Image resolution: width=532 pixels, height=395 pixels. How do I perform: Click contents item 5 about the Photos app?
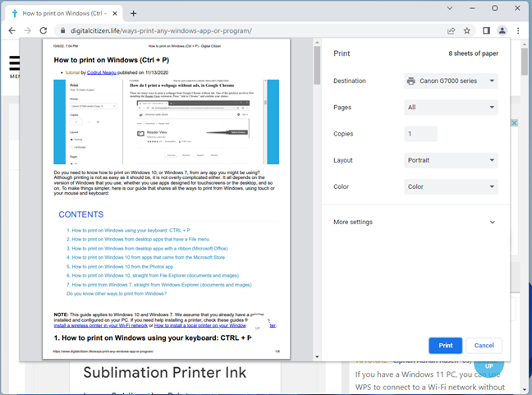tap(120, 267)
